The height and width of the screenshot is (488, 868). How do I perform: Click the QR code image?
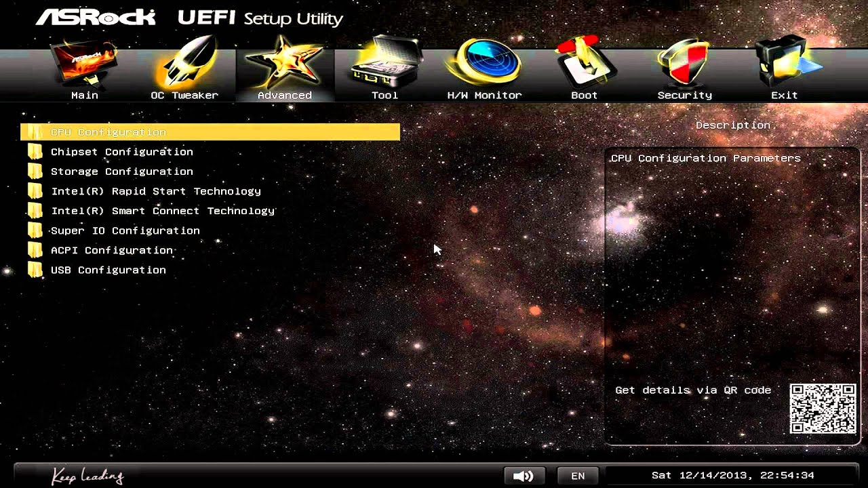click(823, 408)
